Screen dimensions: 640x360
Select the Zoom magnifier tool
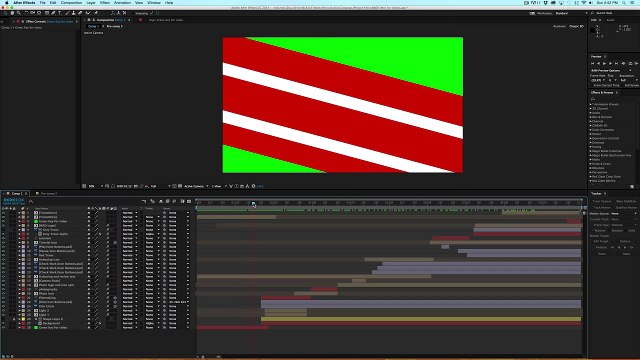click(x=19, y=13)
